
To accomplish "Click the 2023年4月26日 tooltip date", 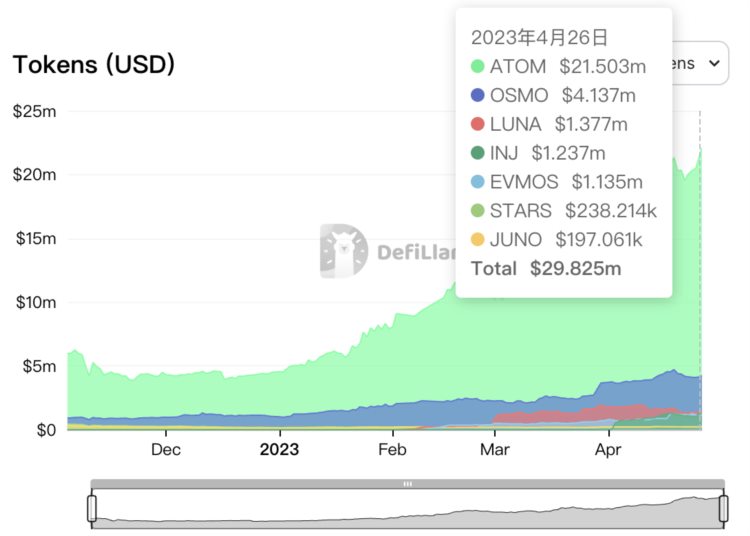I will coord(539,38).
